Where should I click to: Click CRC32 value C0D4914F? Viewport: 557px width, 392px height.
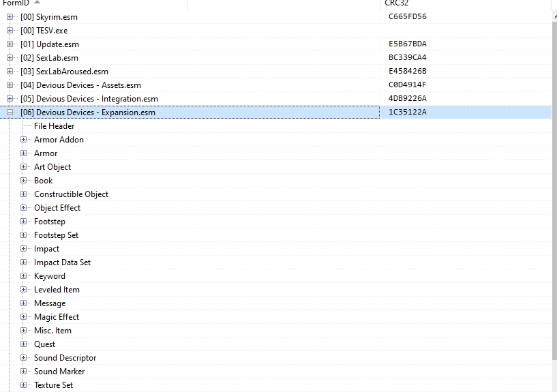(x=408, y=85)
